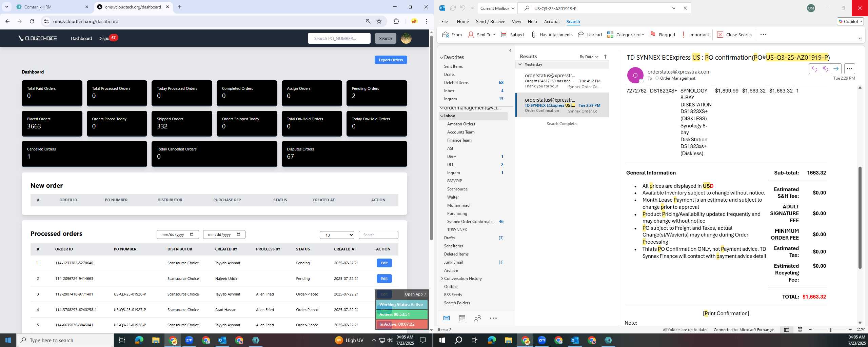
Task: Collapse the Favorites folder group
Action: 441,58
